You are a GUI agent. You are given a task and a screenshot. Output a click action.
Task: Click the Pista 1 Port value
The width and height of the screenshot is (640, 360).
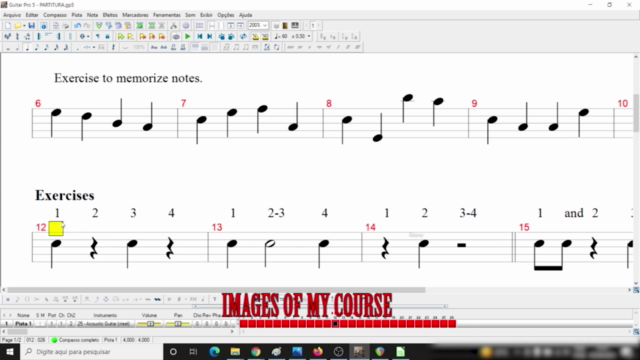coord(51,324)
